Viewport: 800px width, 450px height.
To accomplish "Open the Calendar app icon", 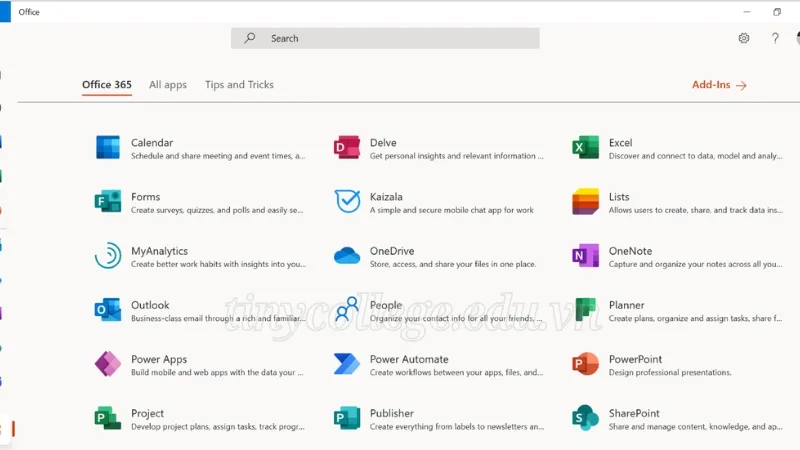I will click(x=108, y=147).
